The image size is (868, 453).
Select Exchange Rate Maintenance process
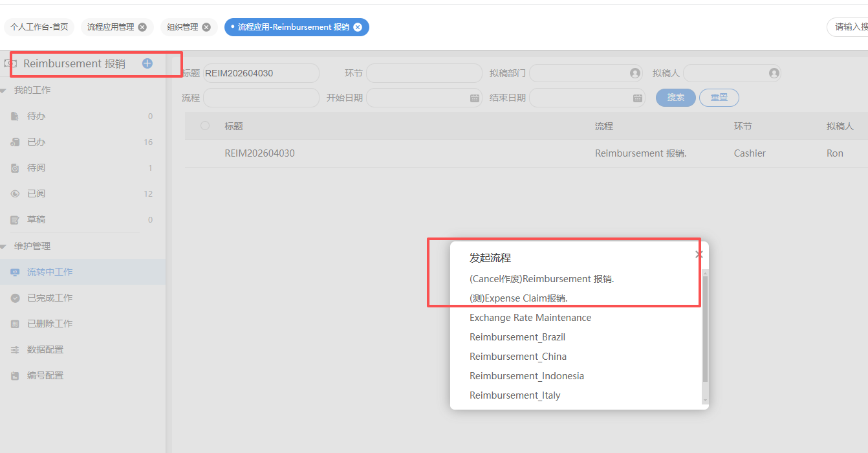point(530,318)
